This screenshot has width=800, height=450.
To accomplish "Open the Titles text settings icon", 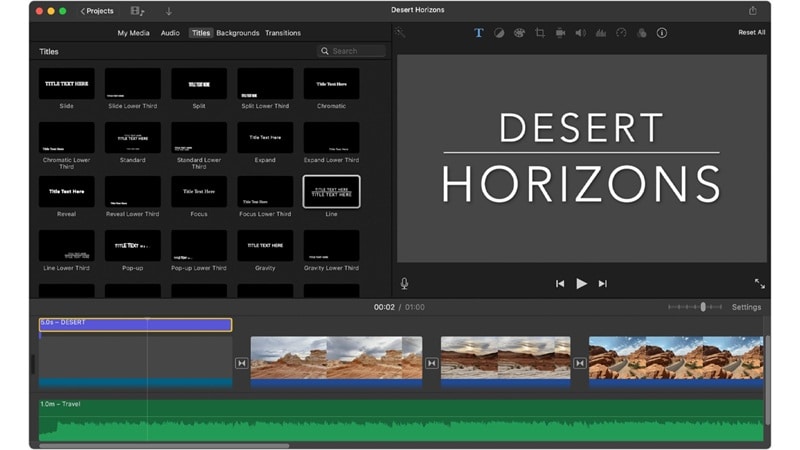I will (478, 33).
